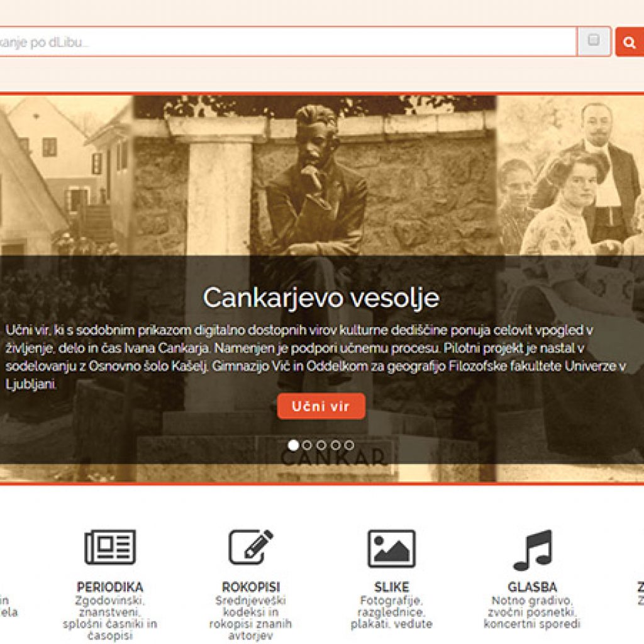Go to the fifth carousel slide dot
The image size is (644, 644).
[x=349, y=445]
